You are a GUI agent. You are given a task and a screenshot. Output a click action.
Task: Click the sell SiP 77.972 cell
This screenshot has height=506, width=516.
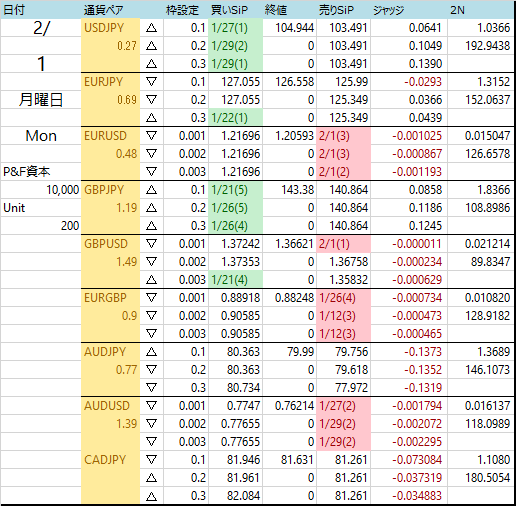(343, 388)
